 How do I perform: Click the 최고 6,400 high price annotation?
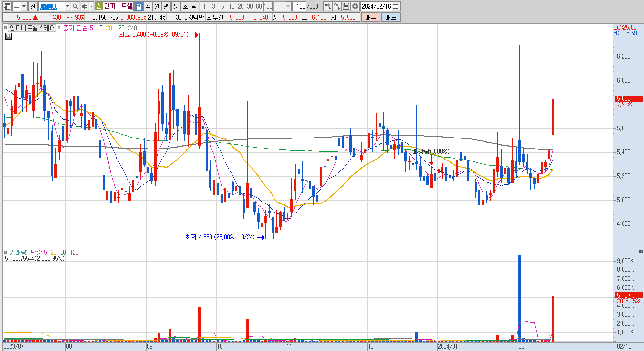click(154, 35)
